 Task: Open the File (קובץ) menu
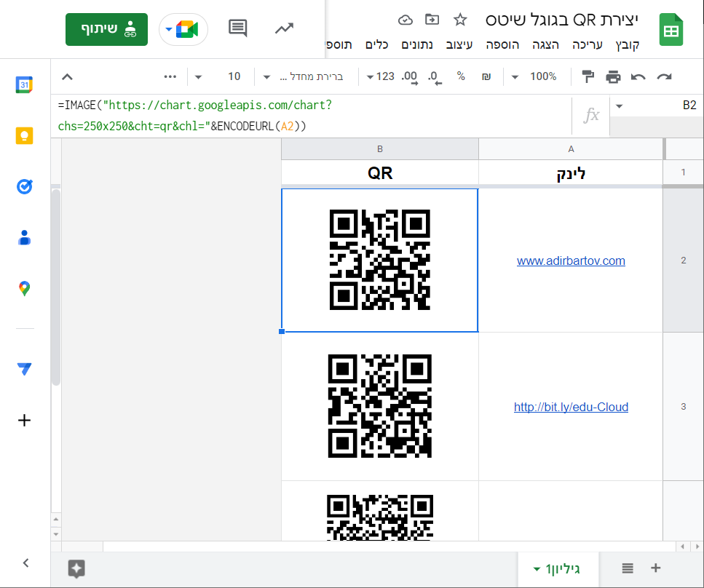(628, 44)
